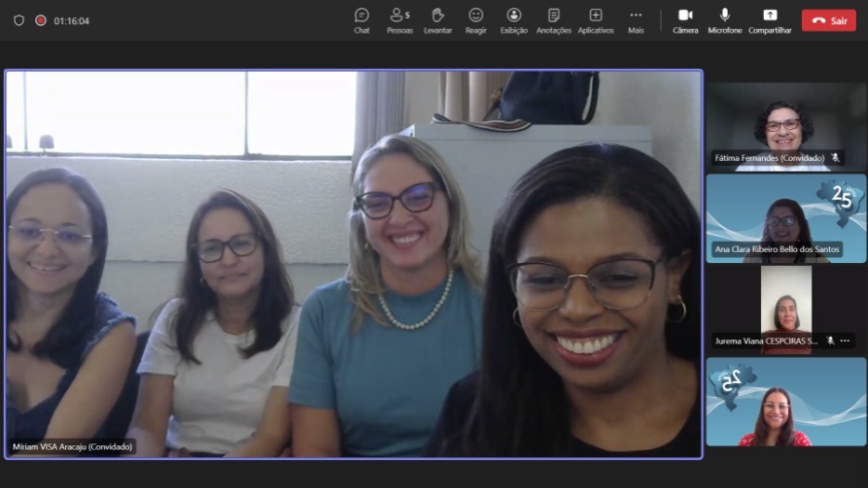Screen dimensions: 868x488
Task: Select the bottom self-view video tile
Action: (x=786, y=402)
